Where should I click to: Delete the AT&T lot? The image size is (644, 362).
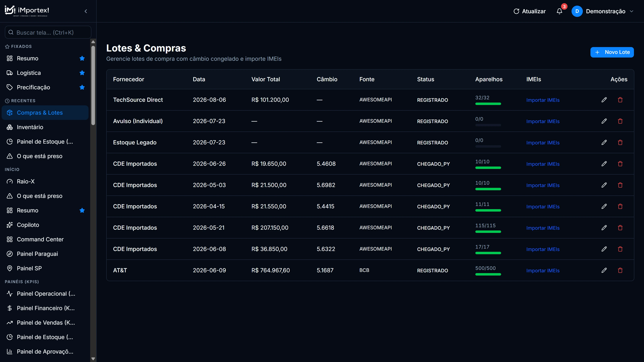(620, 270)
